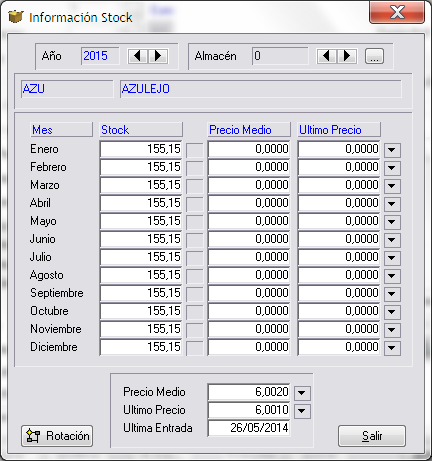Click the Ultima Entrada date field
Screen dimensions: 432x461
(x=249, y=428)
